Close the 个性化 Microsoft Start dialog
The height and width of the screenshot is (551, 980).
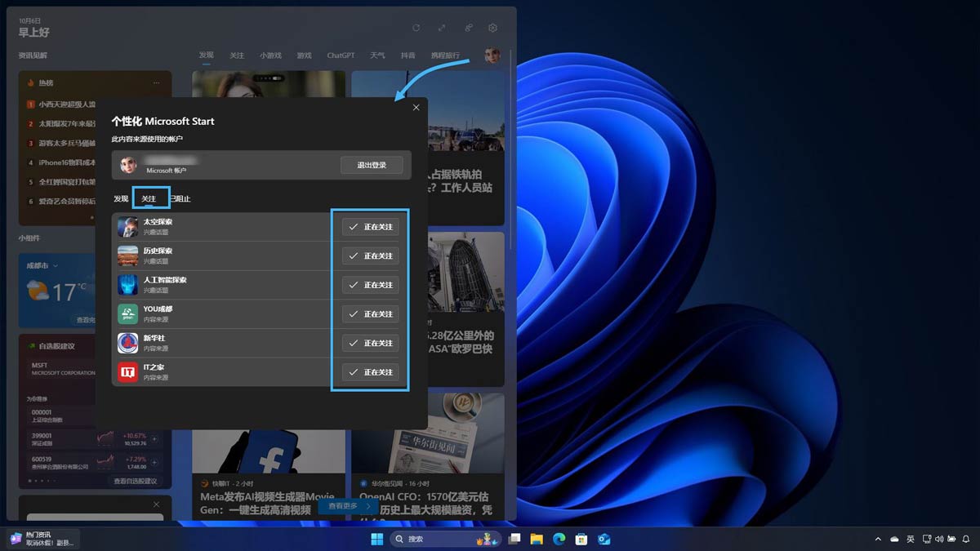pyautogui.click(x=416, y=108)
